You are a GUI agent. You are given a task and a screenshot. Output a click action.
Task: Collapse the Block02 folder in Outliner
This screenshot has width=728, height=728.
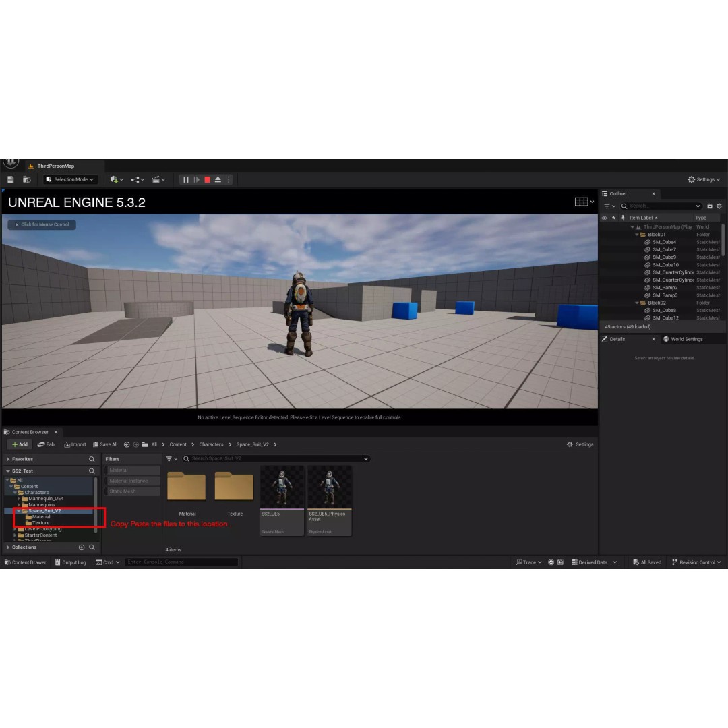point(636,303)
